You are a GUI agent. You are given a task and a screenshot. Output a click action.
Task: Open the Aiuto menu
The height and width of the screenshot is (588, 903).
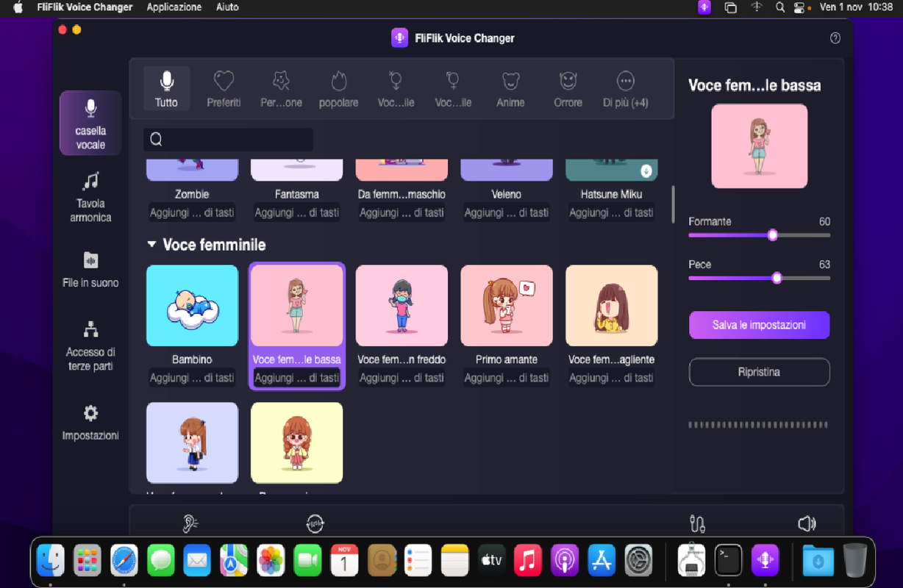227,7
